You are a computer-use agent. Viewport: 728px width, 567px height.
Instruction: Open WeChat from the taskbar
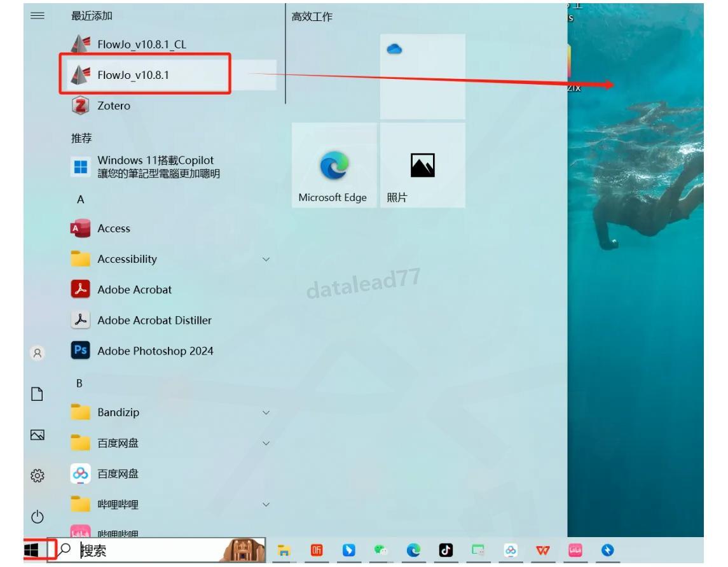(x=380, y=550)
